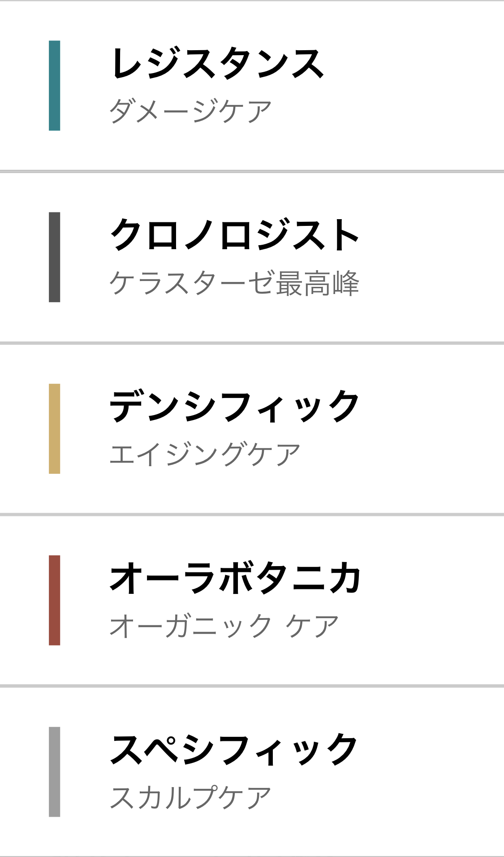Tap the empty row area right of デンシフィック
The image size is (504, 857).
coord(432,429)
